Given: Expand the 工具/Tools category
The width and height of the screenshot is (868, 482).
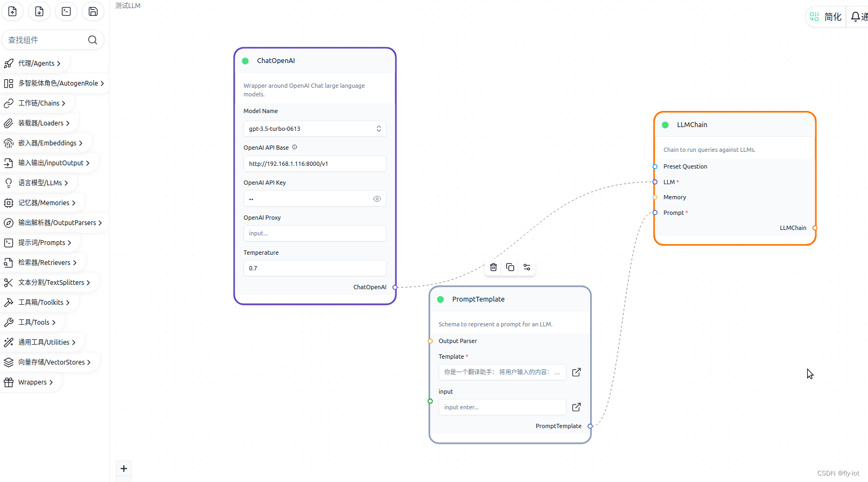Looking at the screenshot, I should tap(32, 322).
